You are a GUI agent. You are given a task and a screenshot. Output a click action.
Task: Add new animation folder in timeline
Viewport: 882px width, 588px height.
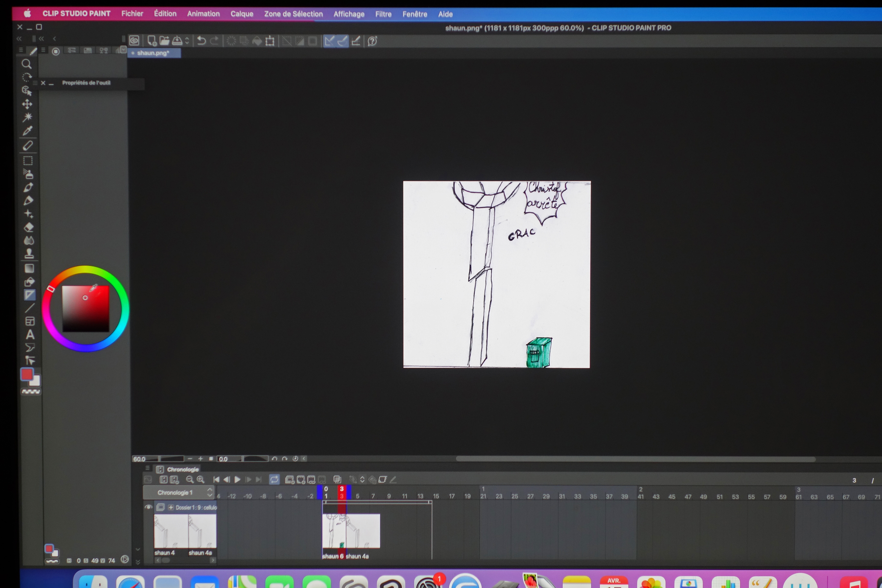click(x=289, y=480)
